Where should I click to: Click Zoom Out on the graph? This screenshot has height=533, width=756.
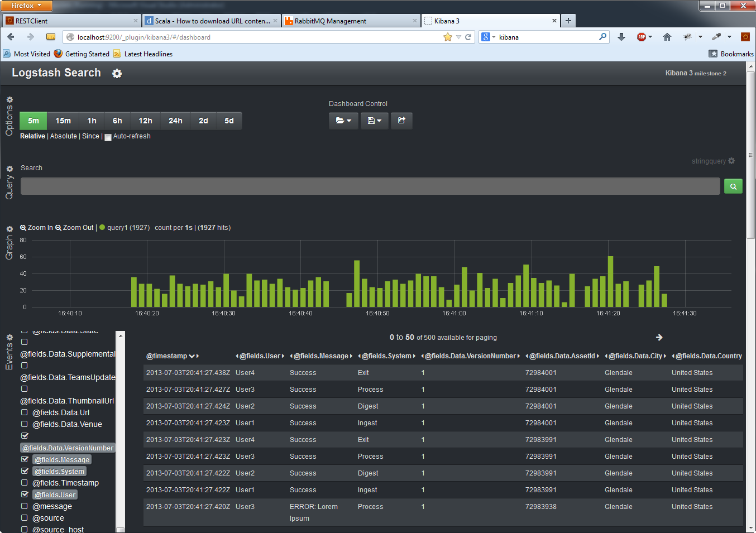74,228
